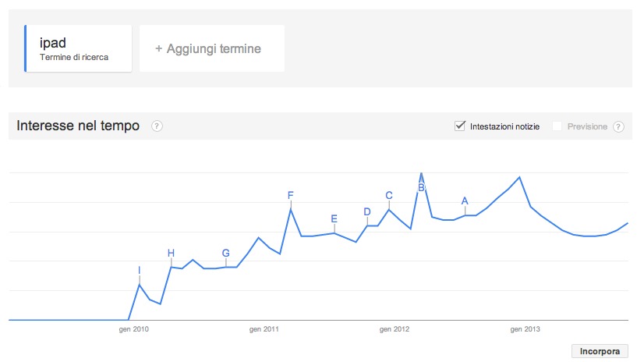The width and height of the screenshot is (644, 362).
Task: Click the Interesse nel tempo heading
Action: [x=78, y=126]
